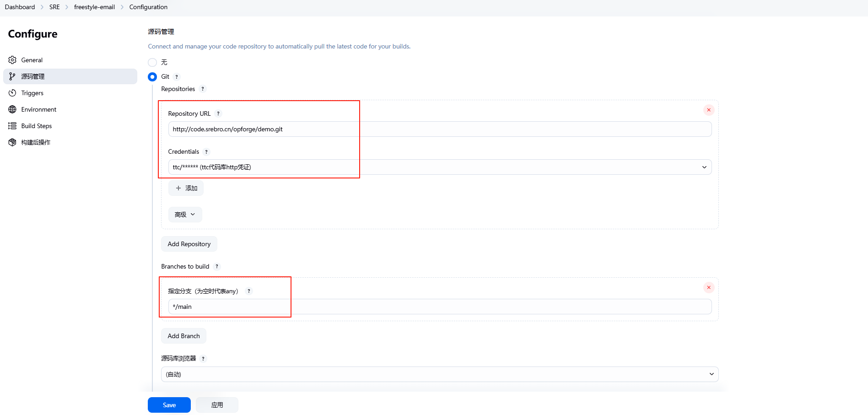
Task: Select the 无 radio button
Action: tap(152, 62)
